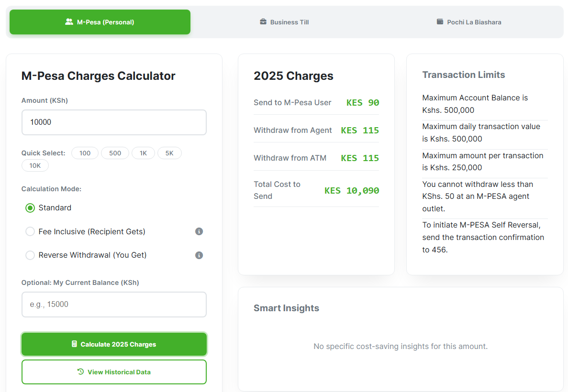568x392 pixels.
Task: Select the Standard calculation mode
Action: coord(30,208)
